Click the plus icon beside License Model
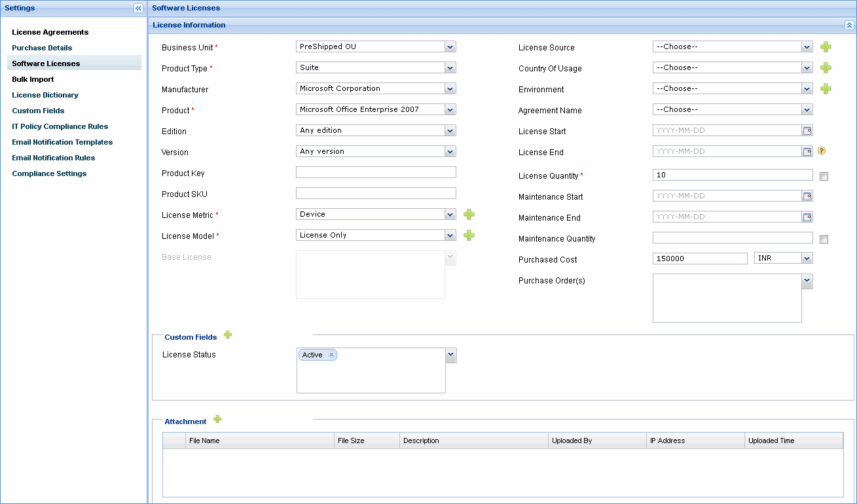 (469, 236)
